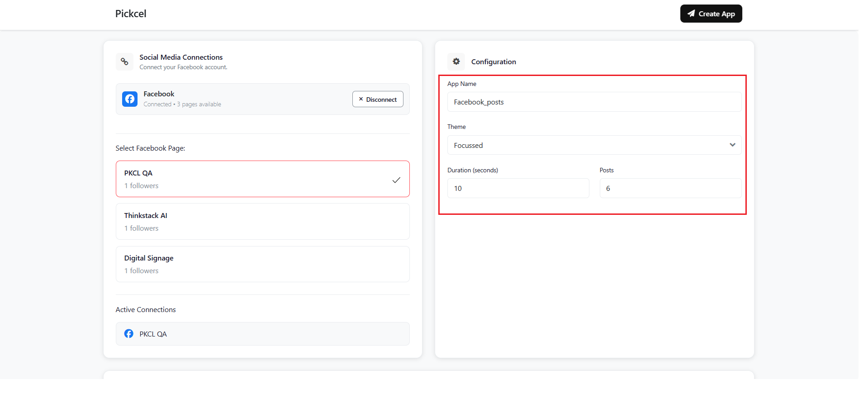This screenshot has height=398, width=868.
Task: Click the '1 followers' text under Thinkstack AI
Action: (x=142, y=228)
